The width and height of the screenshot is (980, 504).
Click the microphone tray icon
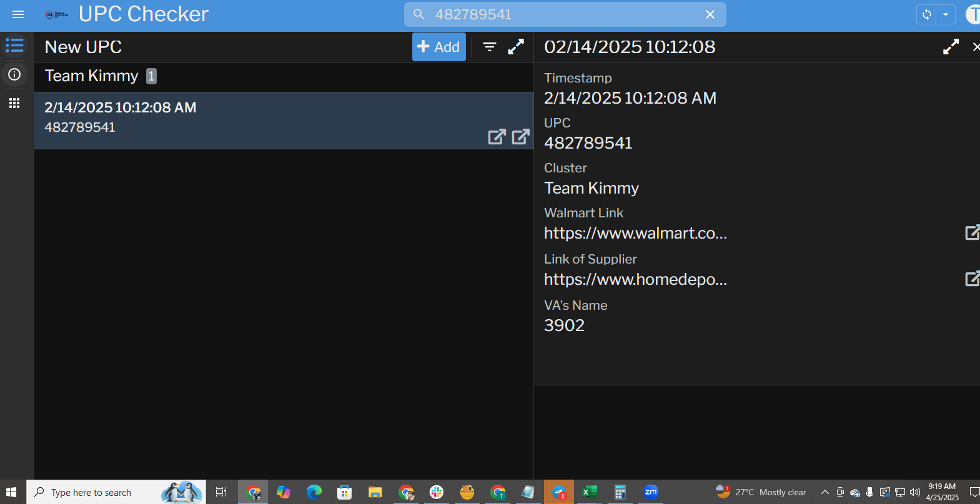(x=869, y=492)
